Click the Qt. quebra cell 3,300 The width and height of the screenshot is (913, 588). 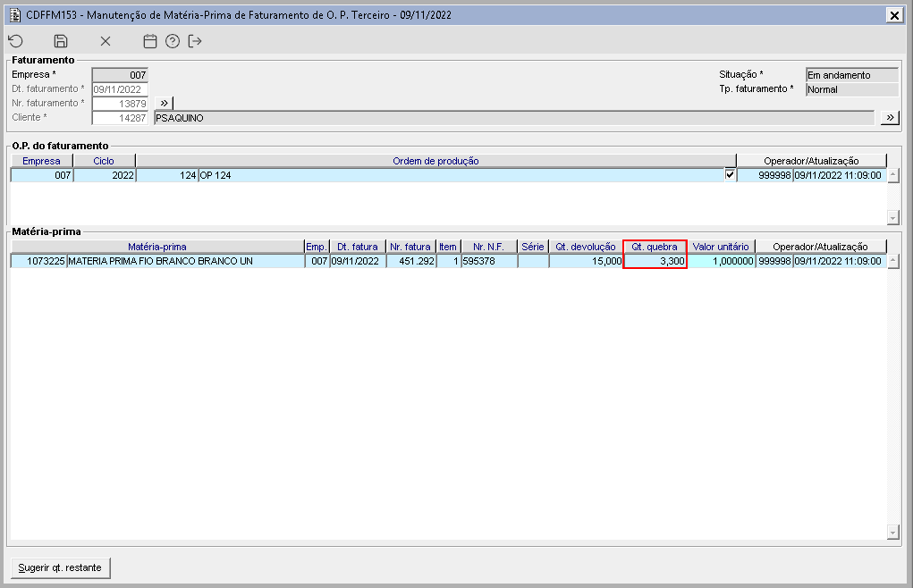[x=655, y=261]
